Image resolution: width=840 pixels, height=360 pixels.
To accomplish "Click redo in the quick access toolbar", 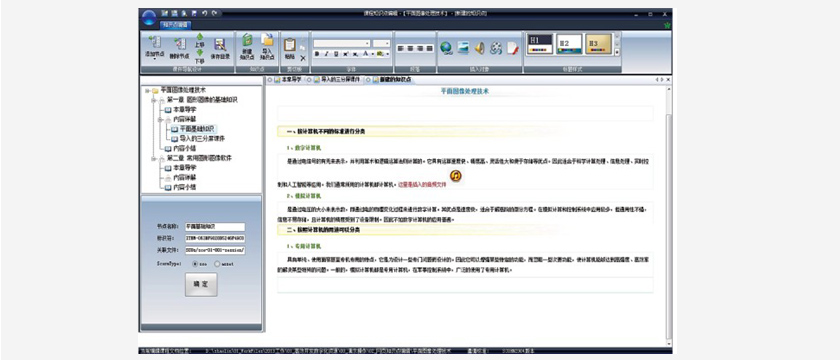I will pyautogui.click(x=214, y=12).
